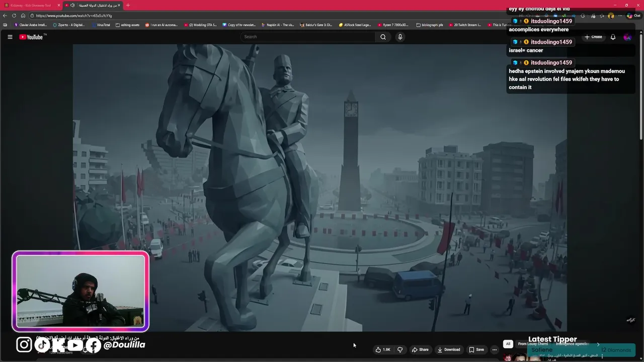Open the ASRock Steel Lege... bookmark
644x362 pixels.
(355, 25)
